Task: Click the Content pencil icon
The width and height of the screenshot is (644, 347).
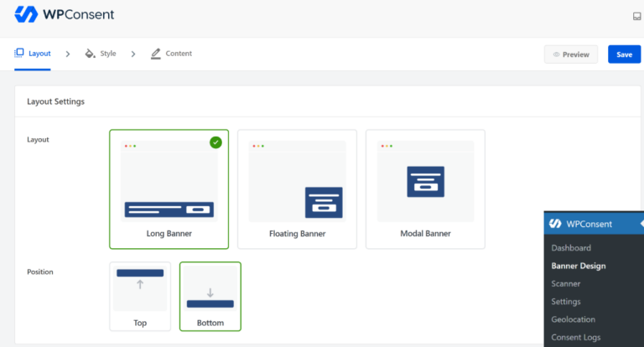Action: pyautogui.click(x=156, y=54)
